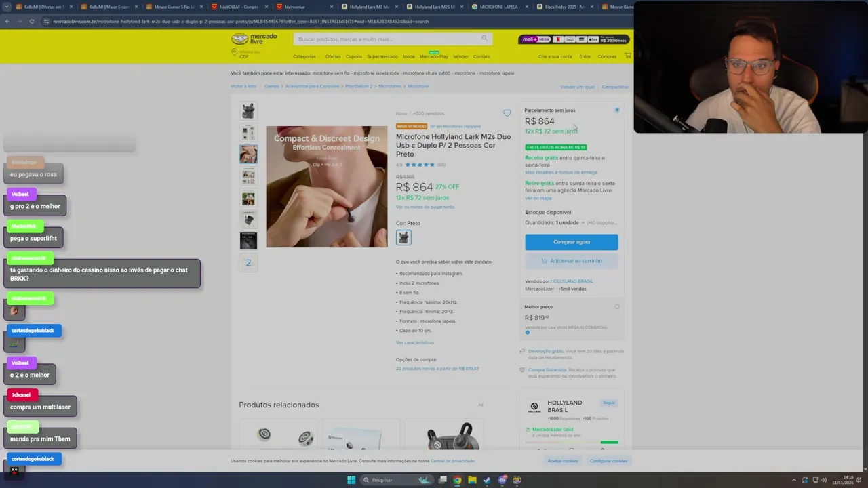Open Steam icon in the taskbar
This screenshot has height=488, width=868.
click(487, 480)
